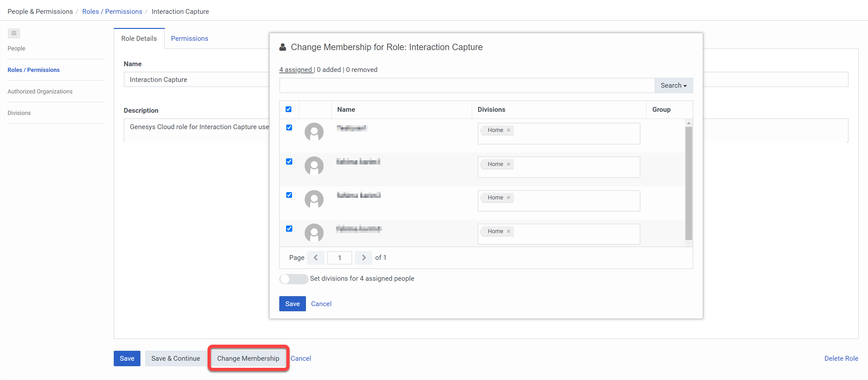This screenshot has height=380, width=868.
Task: Click the page number input field
Action: pos(339,257)
